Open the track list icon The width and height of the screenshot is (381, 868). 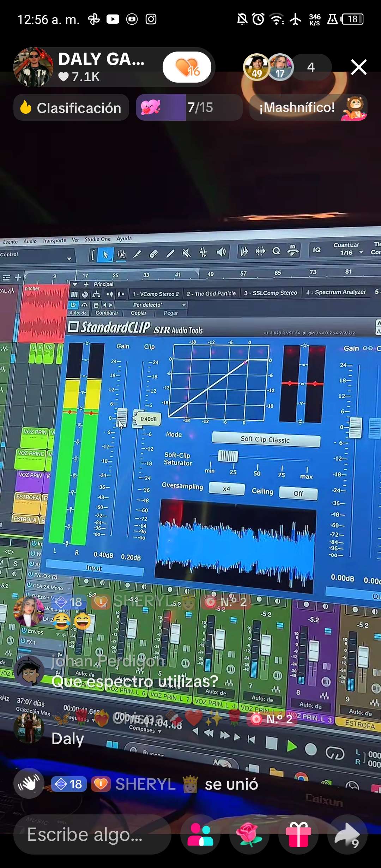click(6, 278)
